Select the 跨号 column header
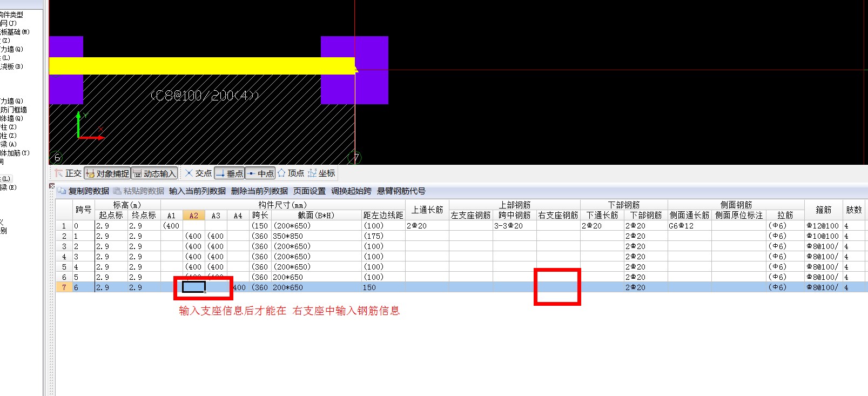Viewport: 868px width, 396px height. point(83,210)
